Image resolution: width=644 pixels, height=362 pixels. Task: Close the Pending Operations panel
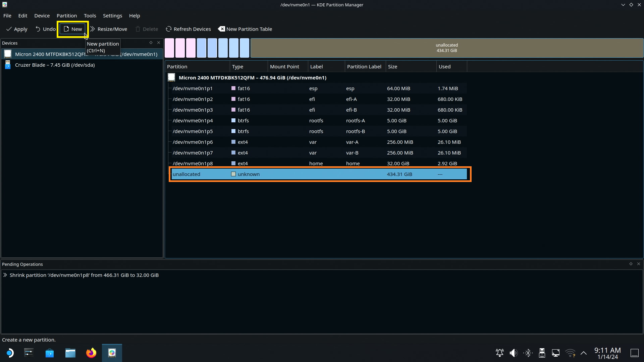[639, 264]
